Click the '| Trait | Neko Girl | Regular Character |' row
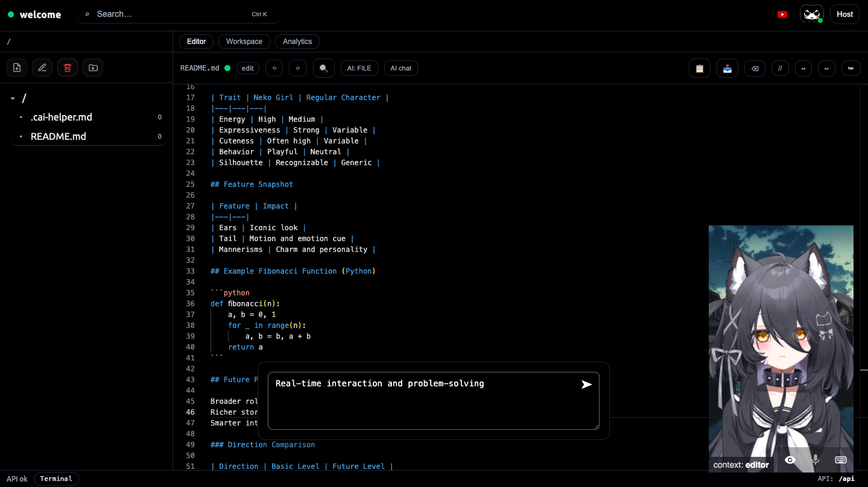 coord(300,98)
